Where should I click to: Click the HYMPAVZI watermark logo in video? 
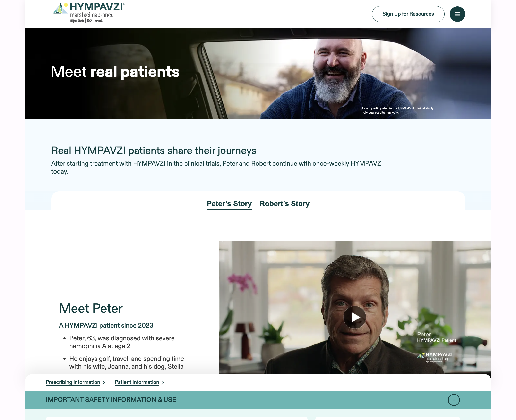435,357
